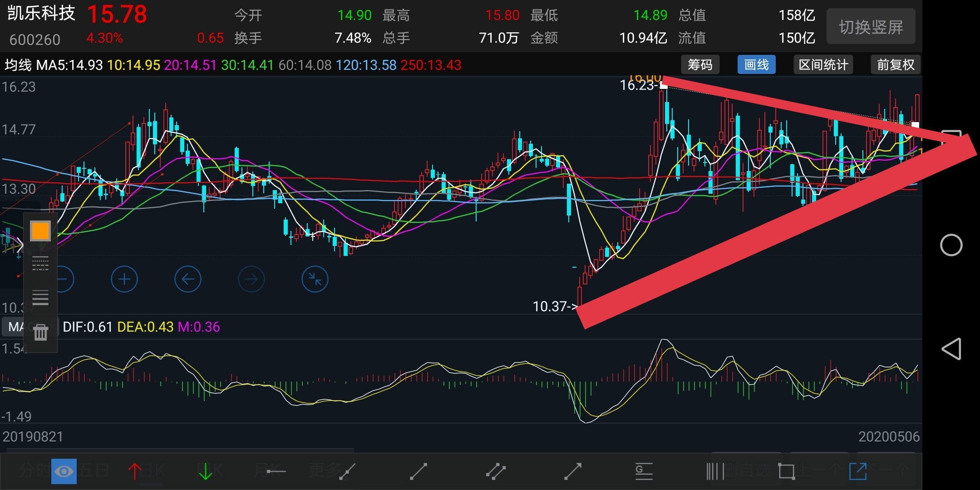Select the horizontal line drawing tool
Screen dimensions: 980x490
[x=276, y=472]
